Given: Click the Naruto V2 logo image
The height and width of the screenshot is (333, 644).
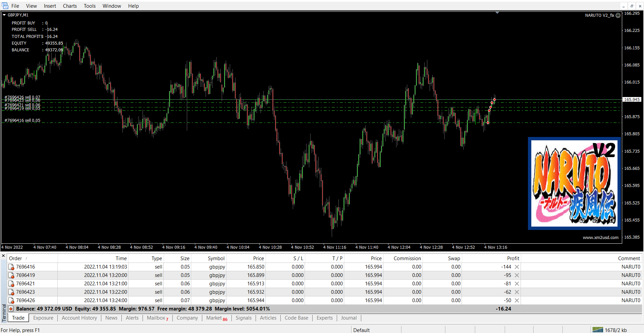Looking at the screenshot, I should pos(574,183).
